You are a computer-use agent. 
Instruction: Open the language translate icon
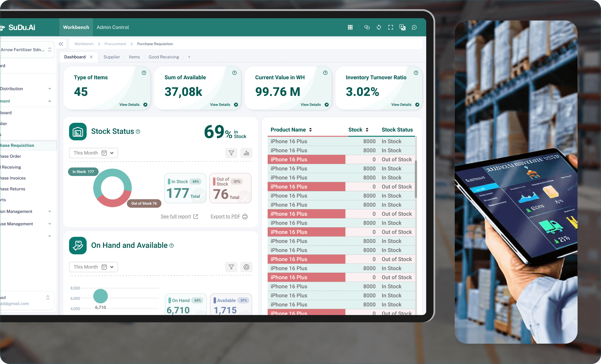(x=402, y=27)
